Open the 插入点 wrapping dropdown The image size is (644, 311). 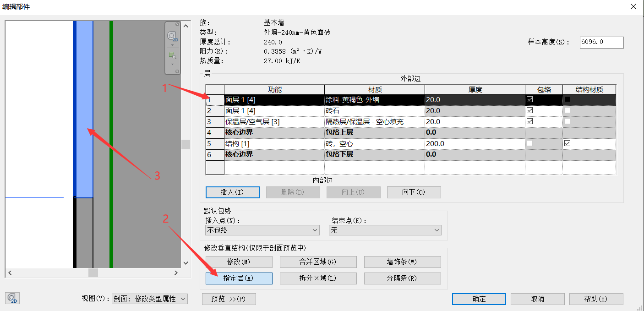[262, 230]
